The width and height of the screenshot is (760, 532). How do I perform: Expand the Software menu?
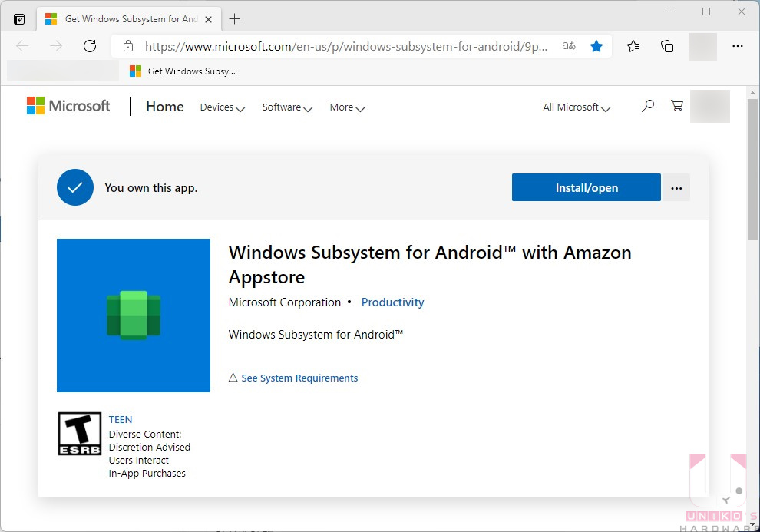click(287, 107)
